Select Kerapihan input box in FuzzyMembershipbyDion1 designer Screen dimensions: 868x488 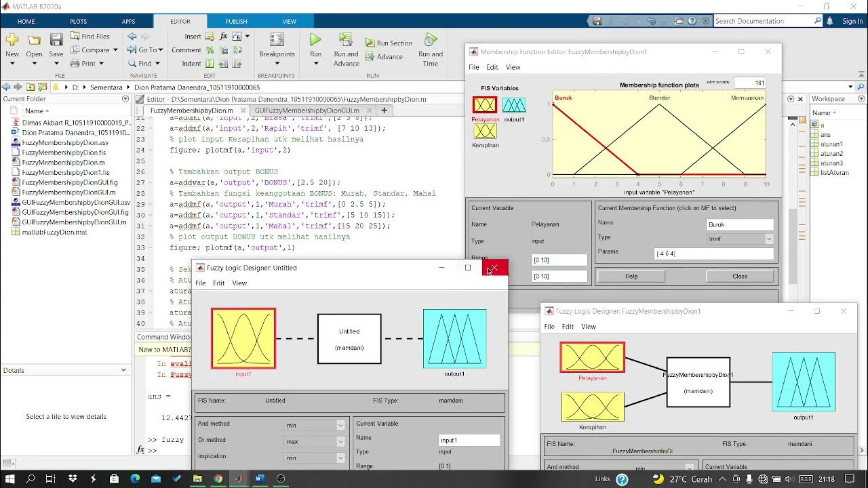click(x=592, y=407)
